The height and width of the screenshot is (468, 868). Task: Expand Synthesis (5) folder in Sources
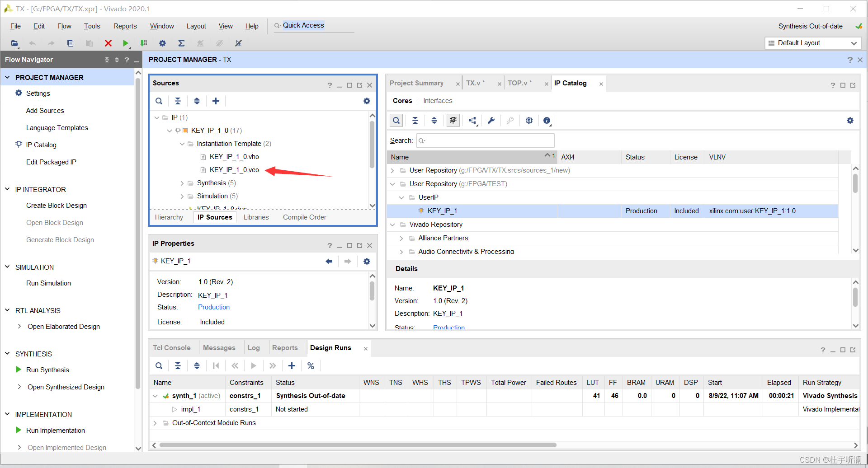coord(182,183)
